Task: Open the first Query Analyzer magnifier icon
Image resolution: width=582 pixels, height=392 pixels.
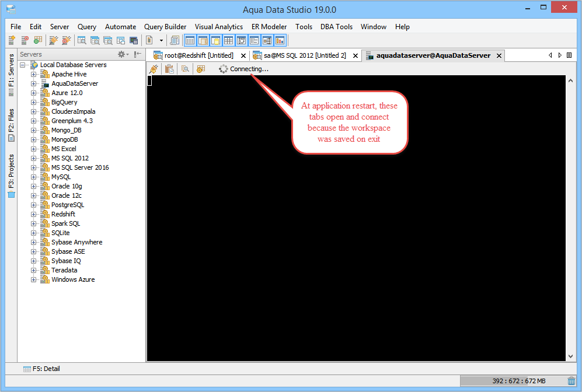Action: tap(82, 40)
